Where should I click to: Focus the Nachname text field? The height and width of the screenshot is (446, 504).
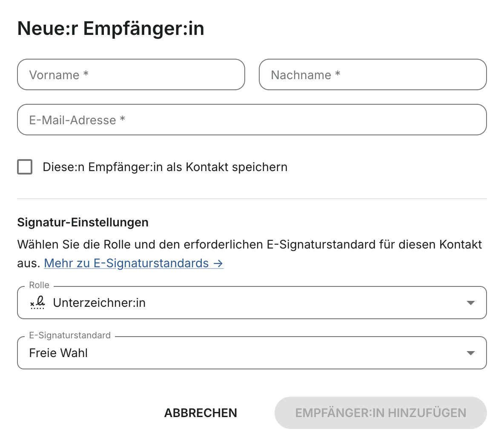[x=373, y=74]
